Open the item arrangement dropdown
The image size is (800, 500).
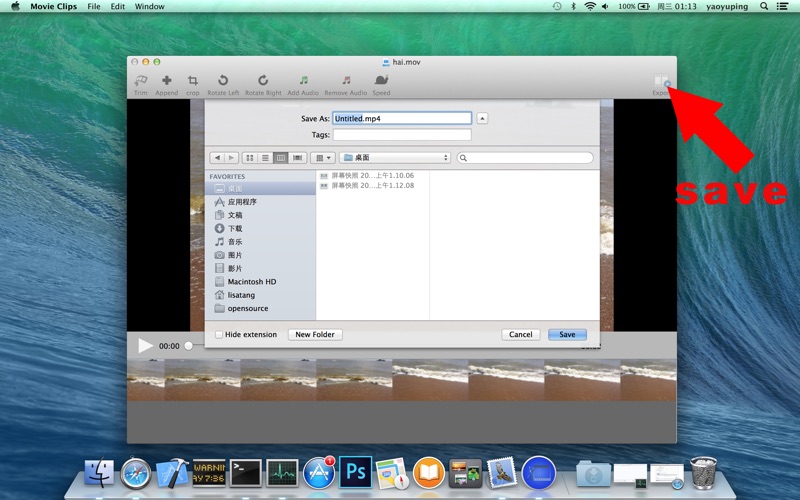(323, 158)
